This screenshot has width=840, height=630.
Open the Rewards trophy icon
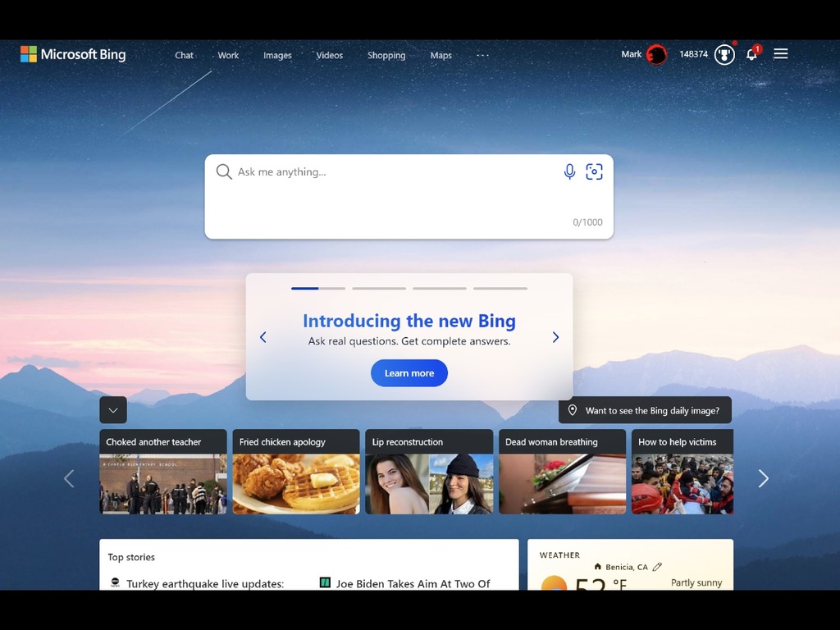(x=724, y=54)
